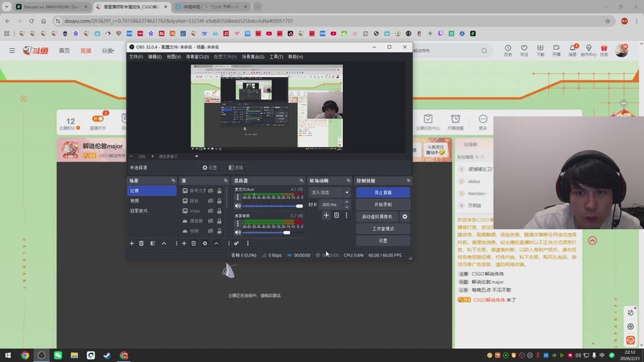Delete selected scene via trash icon
Image resolution: width=644 pixels, height=362 pixels.
[x=142, y=244]
